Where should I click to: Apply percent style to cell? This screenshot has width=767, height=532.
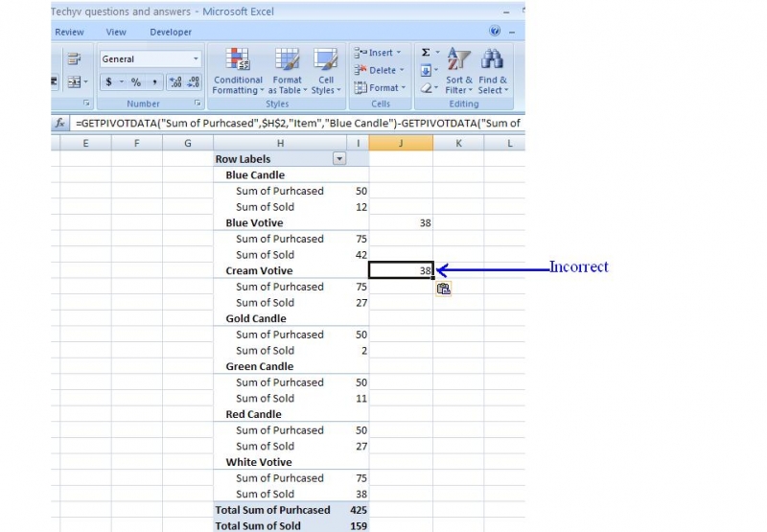[x=136, y=82]
